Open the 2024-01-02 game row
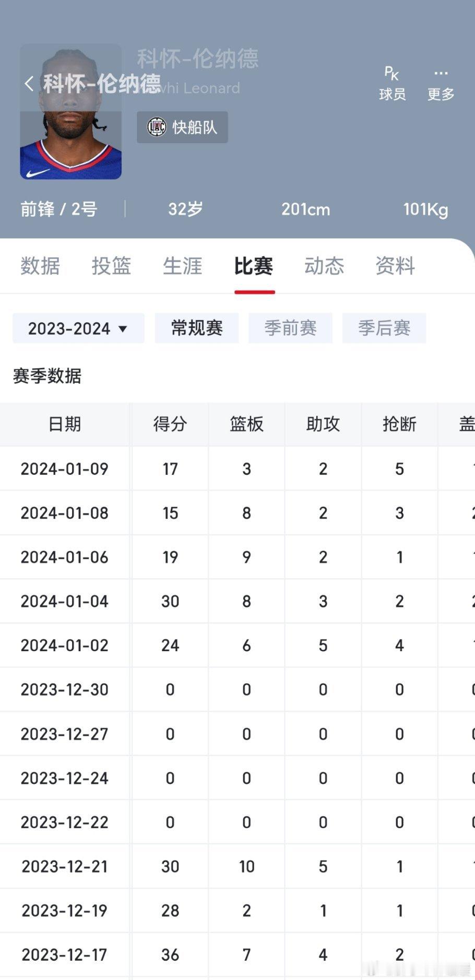The image size is (475, 980). [238, 645]
